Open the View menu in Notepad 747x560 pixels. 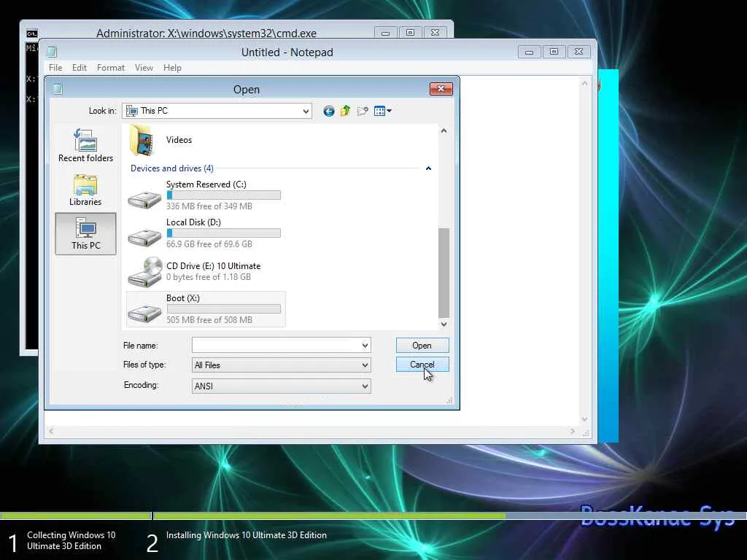coord(144,68)
